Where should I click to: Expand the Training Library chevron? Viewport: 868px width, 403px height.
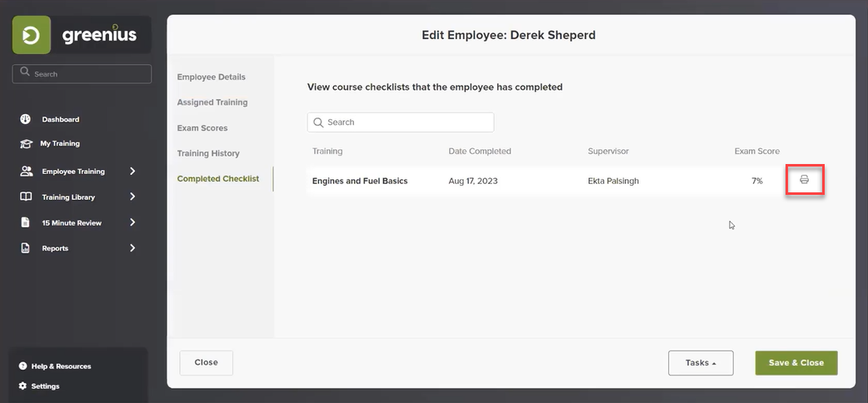click(132, 197)
